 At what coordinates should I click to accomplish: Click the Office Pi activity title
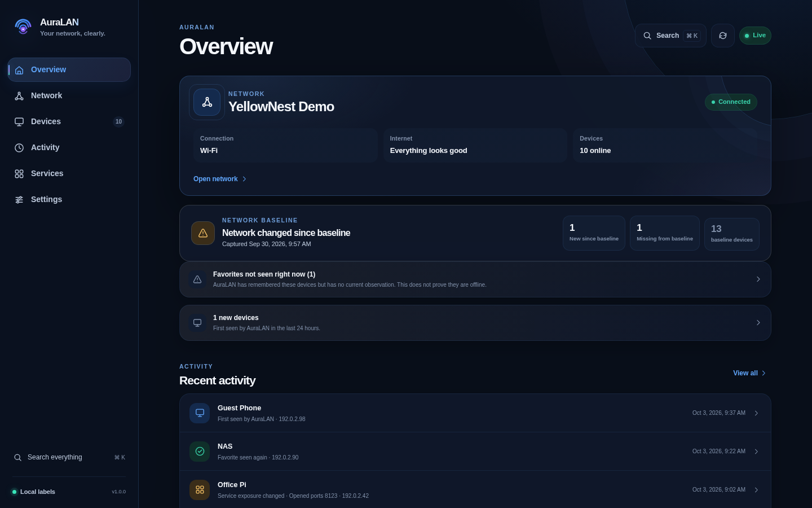coord(232,485)
